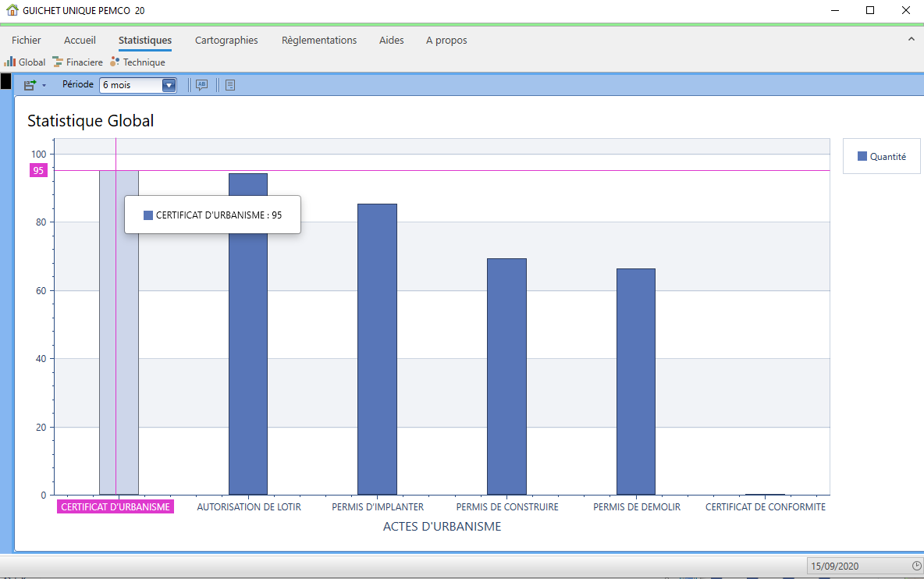The height and width of the screenshot is (579, 924).
Task: Switch to the Accueil tab
Action: (80, 40)
